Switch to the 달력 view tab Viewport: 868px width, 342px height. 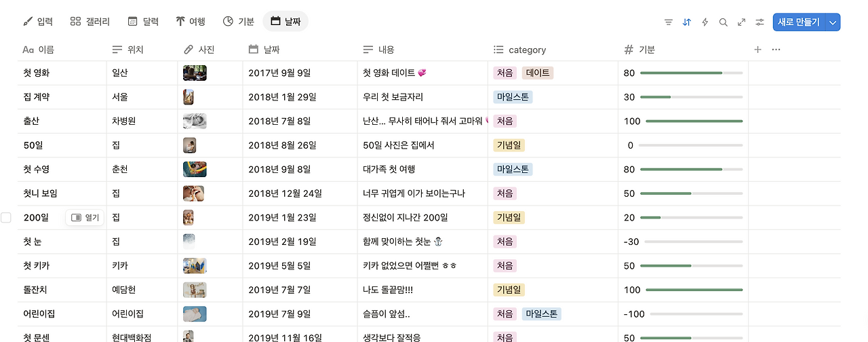tap(143, 22)
